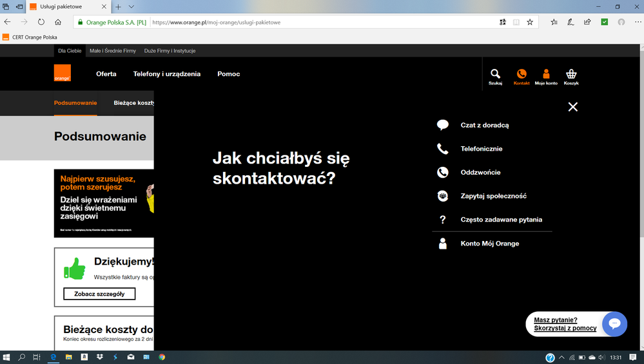Add page to favorites star icon
The width and height of the screenshot is (644, 364).
coord(530,22)
